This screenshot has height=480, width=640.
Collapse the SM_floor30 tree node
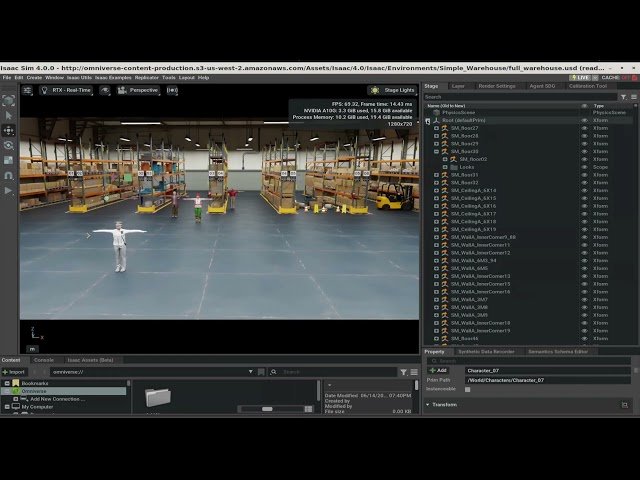[436, 151]
